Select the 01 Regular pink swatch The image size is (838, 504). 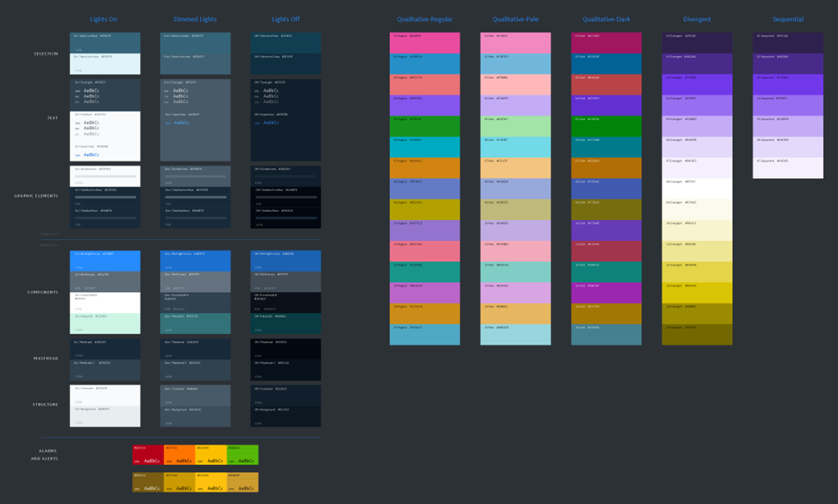click(x=425, y=43)
